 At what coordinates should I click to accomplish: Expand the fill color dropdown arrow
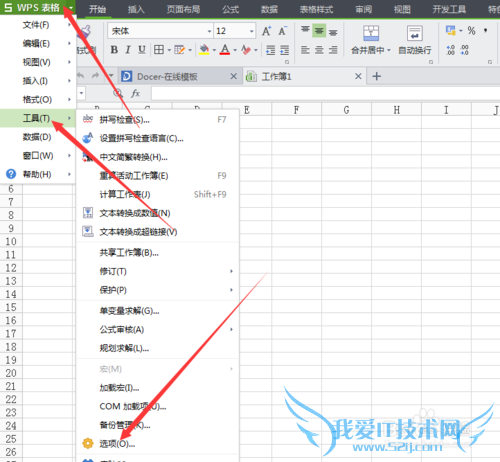click(x=214, y=50)
